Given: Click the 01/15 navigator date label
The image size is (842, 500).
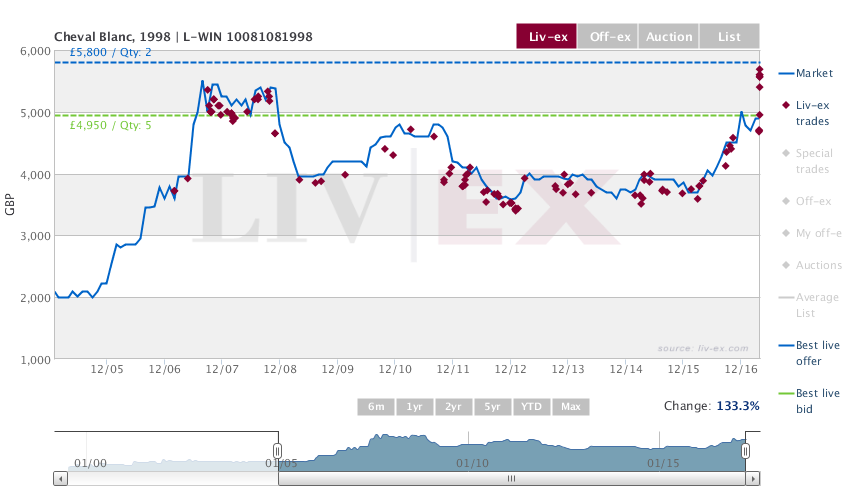Looking at the screenshot, I should (x=663, y=463).
